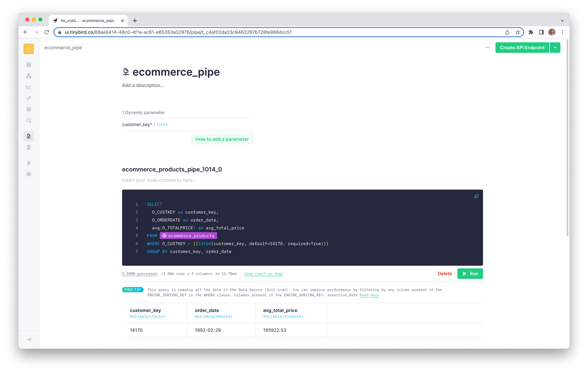Open the three-dot pipe options menu
This screenshot has width=588, height=373.
point(487,48)
